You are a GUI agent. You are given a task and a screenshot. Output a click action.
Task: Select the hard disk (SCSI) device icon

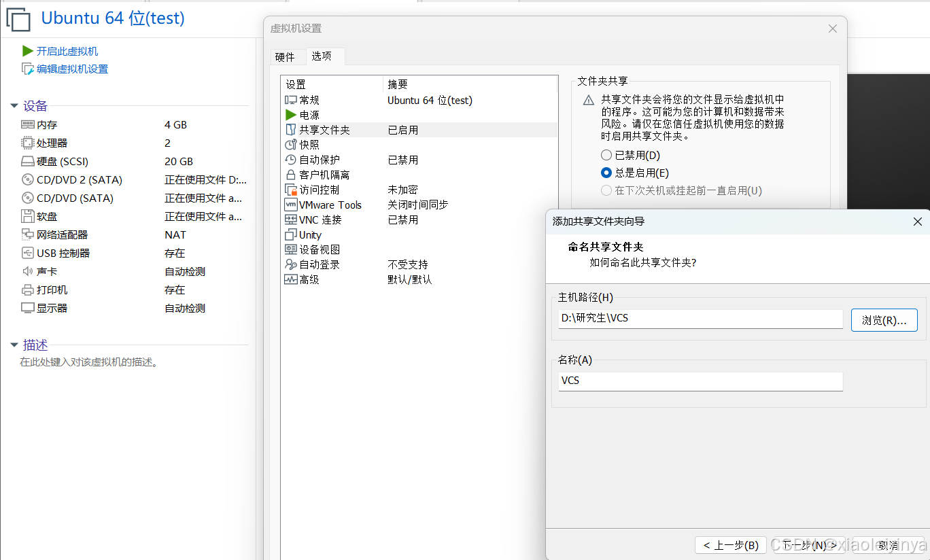click(x=28, y=162)
